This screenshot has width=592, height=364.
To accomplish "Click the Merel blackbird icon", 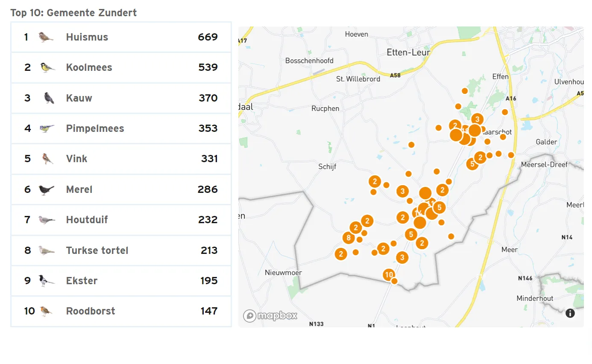I will [46, 189].
